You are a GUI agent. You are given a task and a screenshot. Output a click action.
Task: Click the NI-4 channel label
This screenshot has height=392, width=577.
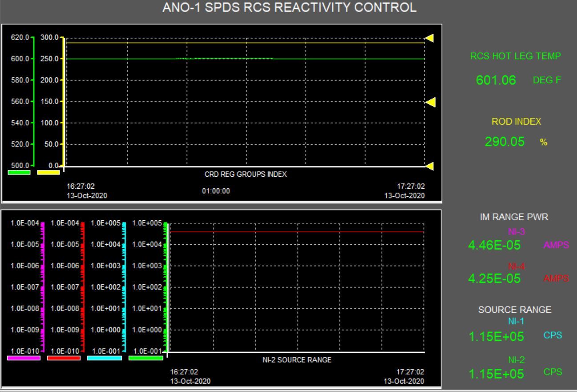tap(516, 266)
